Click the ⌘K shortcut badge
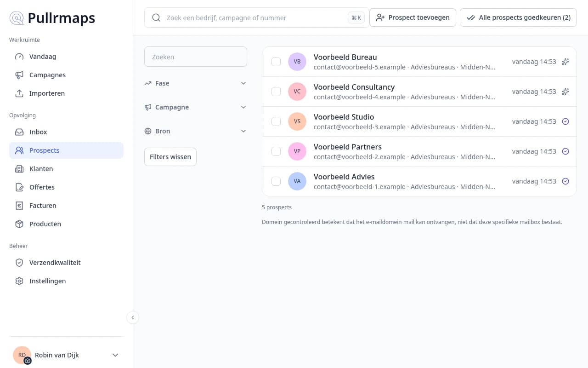The height and width of the screenshot is (368, 588). click(356, 18)
